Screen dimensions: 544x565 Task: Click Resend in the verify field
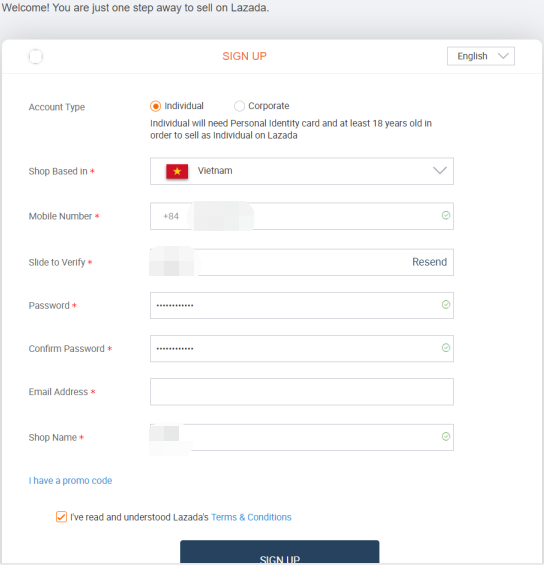coord(429,262)
